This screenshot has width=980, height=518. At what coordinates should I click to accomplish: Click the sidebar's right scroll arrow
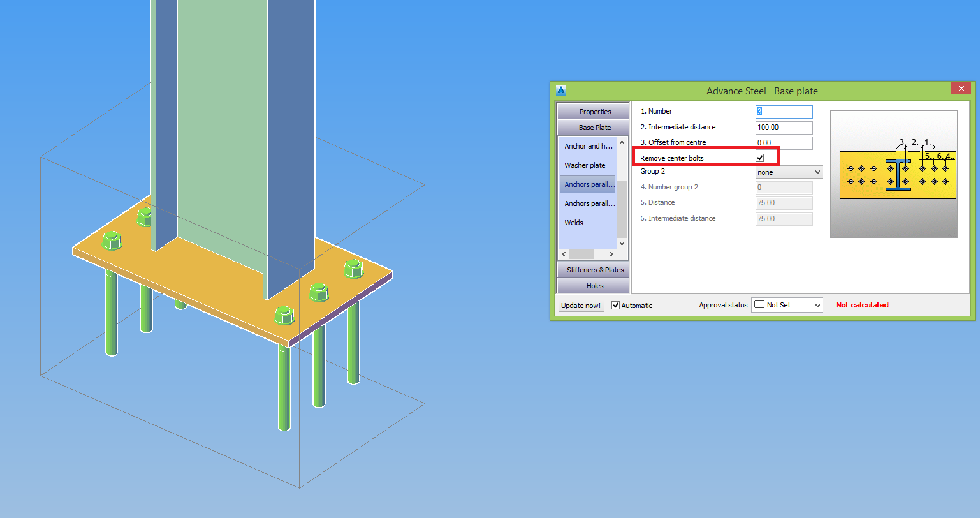coord(611,253)
